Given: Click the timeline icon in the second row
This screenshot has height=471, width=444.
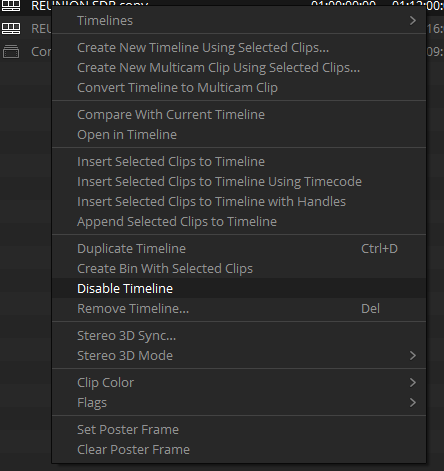Looking at the screenshot, I should pos(11,29).
